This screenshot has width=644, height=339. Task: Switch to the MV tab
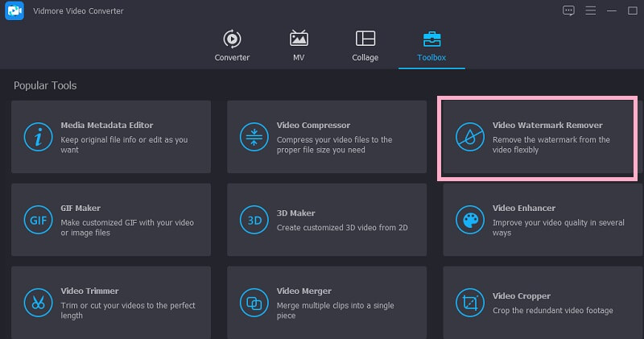299,46
